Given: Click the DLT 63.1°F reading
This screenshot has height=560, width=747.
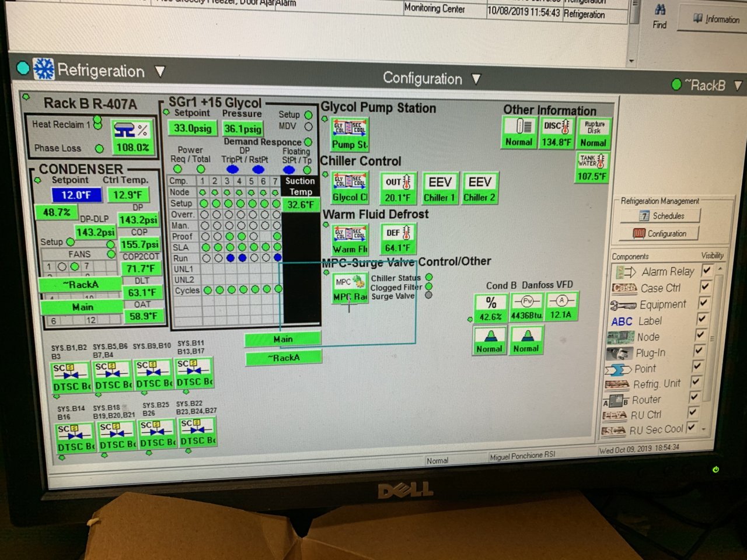Looking at the screenshot, I should click(x=142, y=292).
